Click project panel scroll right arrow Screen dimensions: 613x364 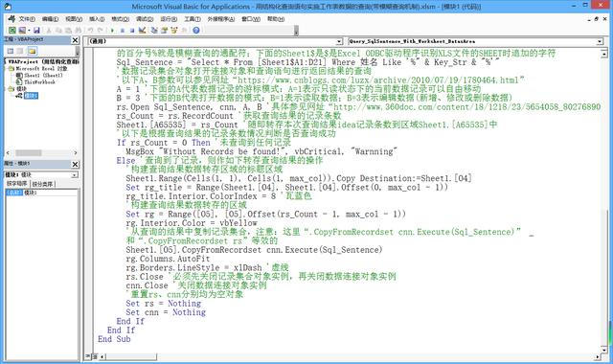(x=76, y=153)
